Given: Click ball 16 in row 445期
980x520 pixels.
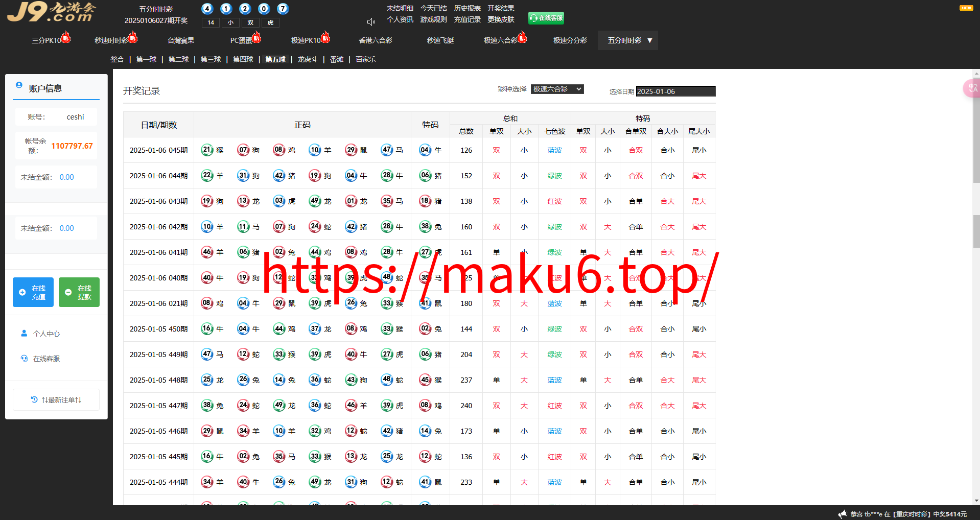Looking at the screenshot, I should click(x=207, y=457).
